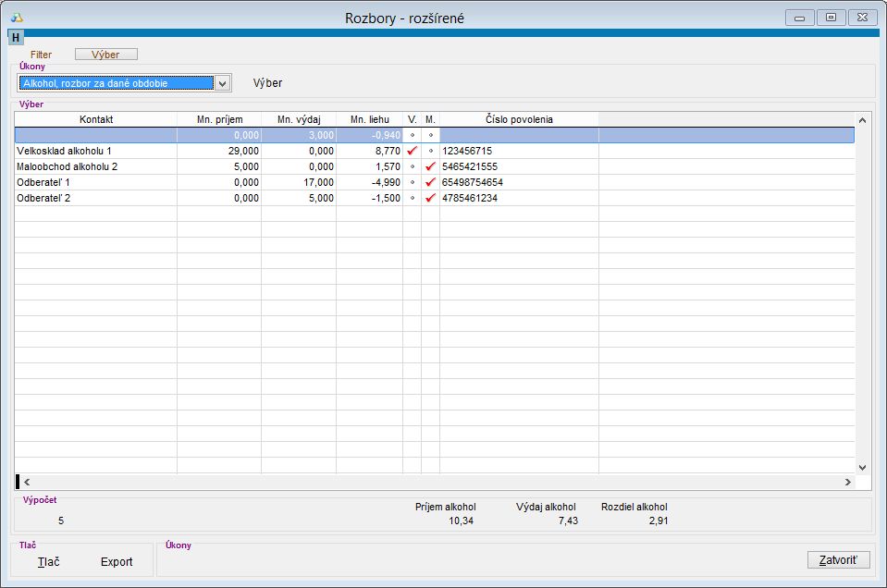This screenshot has height=588, width=887.
Task: Toggle M. checkmark for Odberateľ 2 row
Action: coord(430,198)
